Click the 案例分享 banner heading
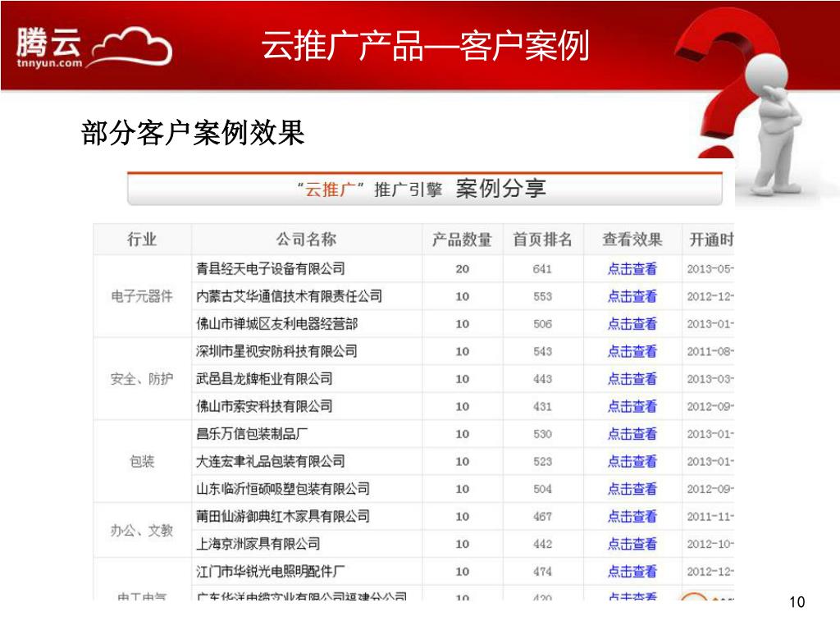 501,188
